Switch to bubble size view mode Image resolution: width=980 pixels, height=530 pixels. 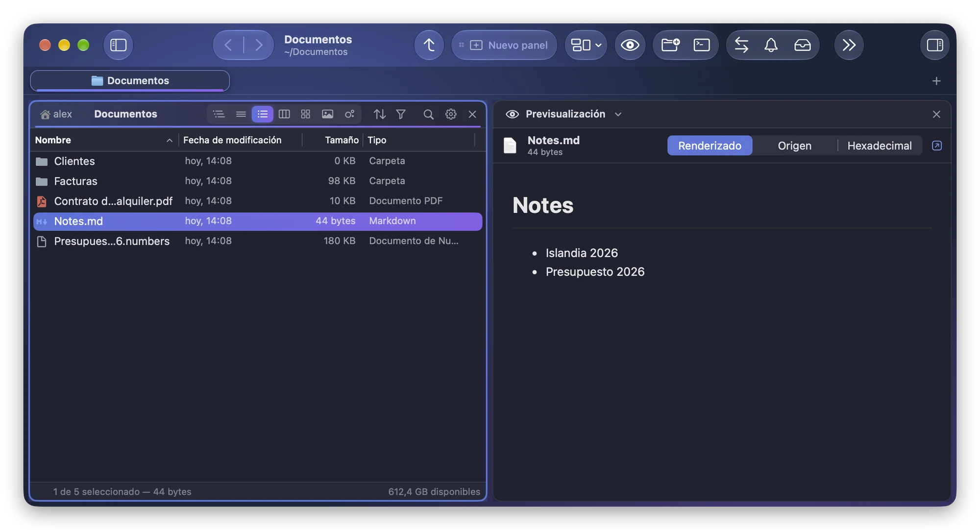[349, 114]
